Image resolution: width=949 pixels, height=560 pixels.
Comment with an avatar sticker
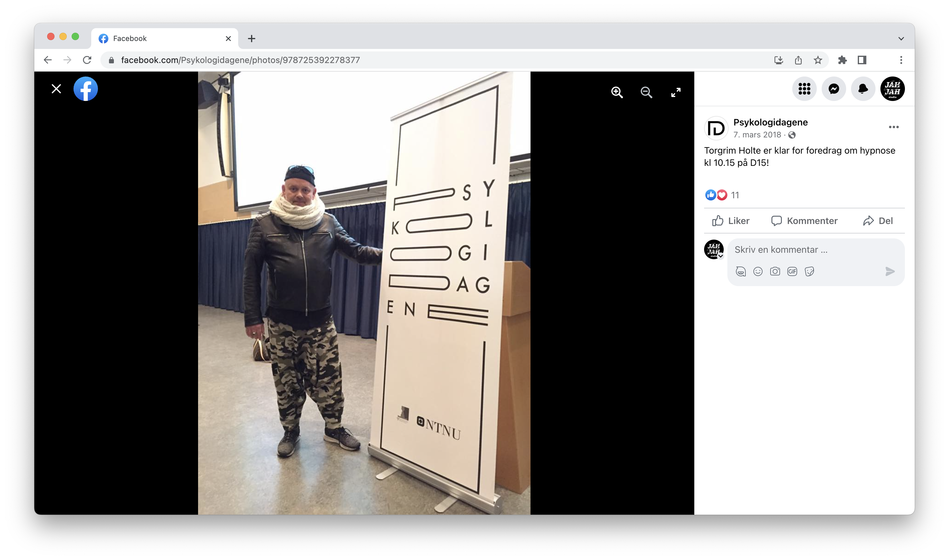741,271
